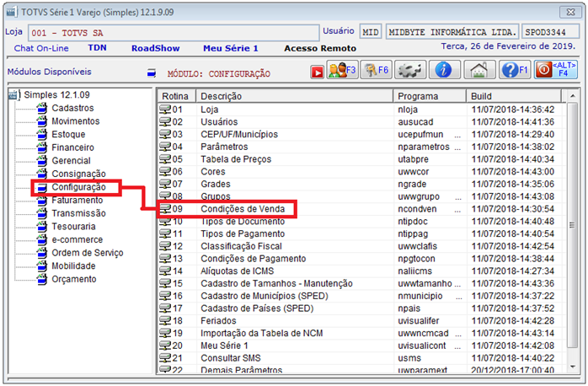Open the F1 help toolbar button
The image size is (588, 386).
[x=515, y=70]
